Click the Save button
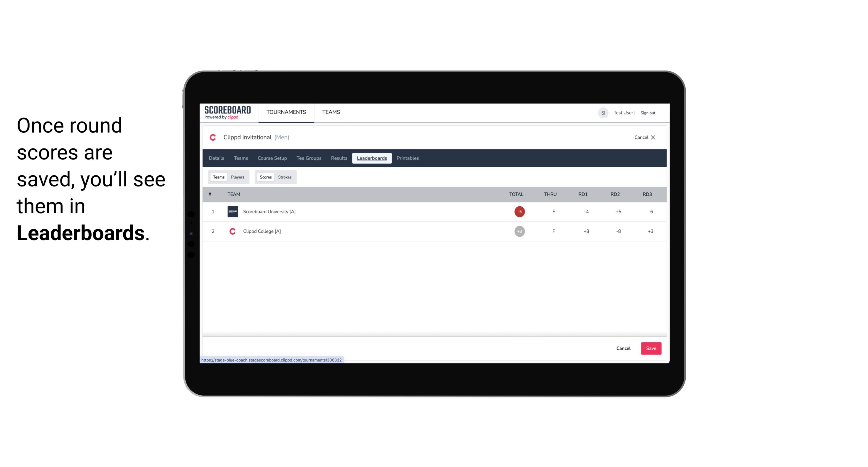This screenshot has height=467, width=868. (x=650, y=348)
